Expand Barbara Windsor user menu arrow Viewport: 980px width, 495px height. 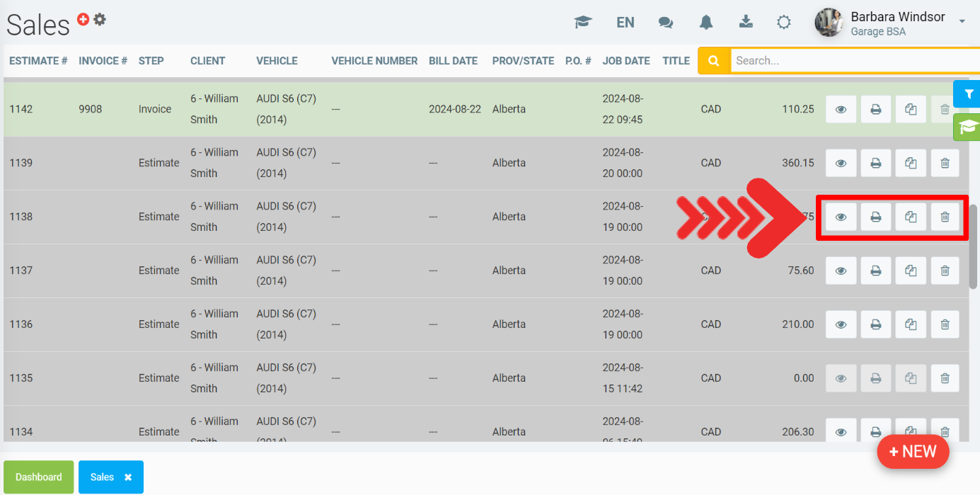click(x=962, y=22)
